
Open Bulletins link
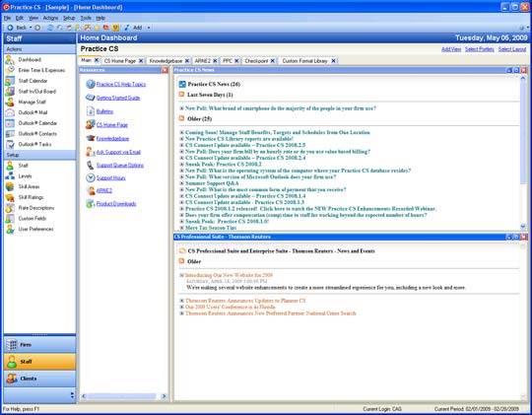(x=104, y=111)
